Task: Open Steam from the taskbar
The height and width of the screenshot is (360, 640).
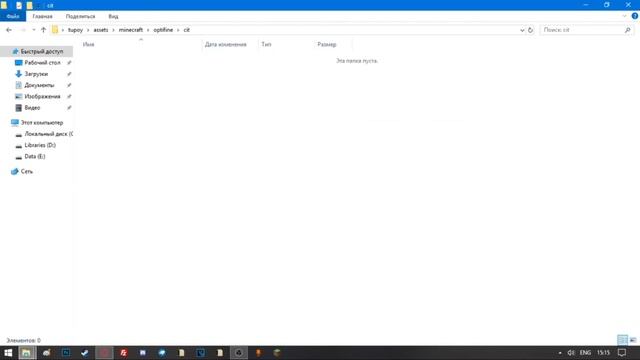Action: point(85,353)
